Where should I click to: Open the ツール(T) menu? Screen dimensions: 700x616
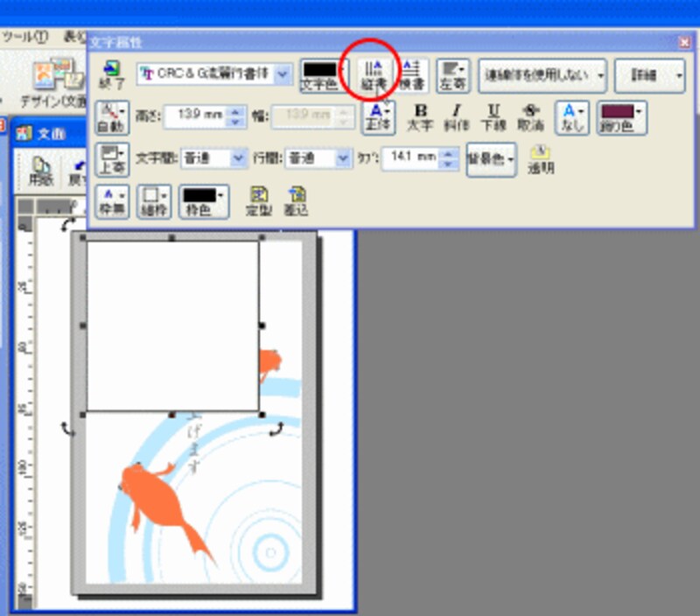point(25,37)
